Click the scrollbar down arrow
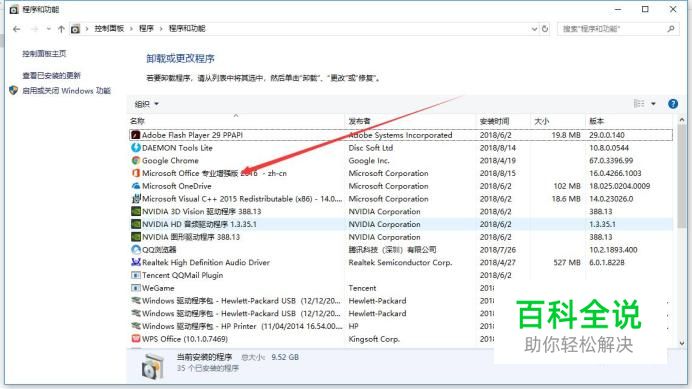 pyautogui.click(x=681, y=343)
